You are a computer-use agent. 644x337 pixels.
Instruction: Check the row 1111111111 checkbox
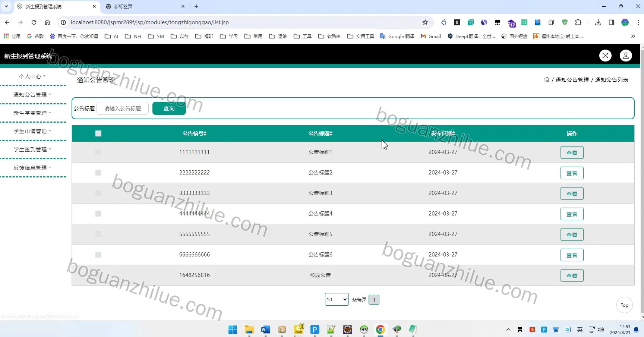coord(98,152)
